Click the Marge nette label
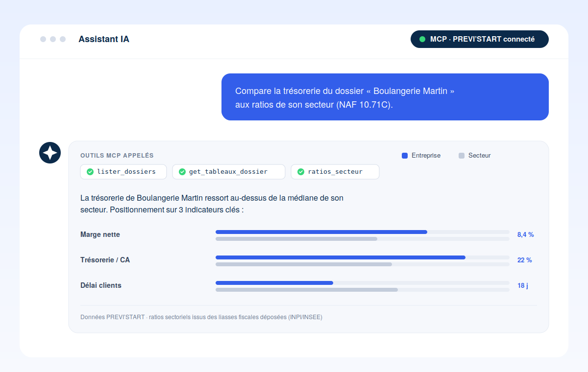The width and height of the screenshot is (588, 372). coord(100,234)
